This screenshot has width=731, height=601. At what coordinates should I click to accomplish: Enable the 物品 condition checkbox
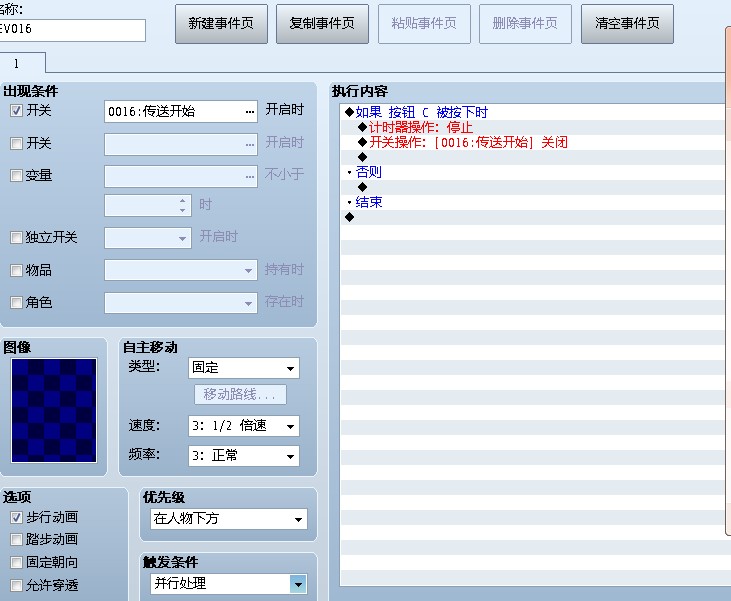point(16,270)
